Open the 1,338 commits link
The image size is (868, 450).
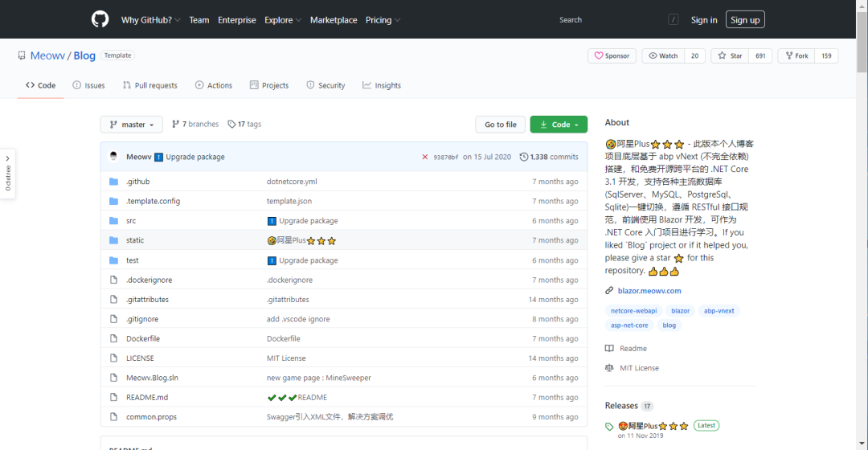(x=549, y=157)
